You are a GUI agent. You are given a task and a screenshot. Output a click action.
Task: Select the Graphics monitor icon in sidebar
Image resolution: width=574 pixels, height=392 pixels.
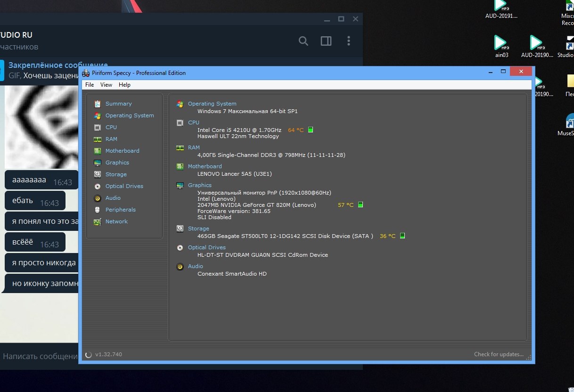tap(98, 163)
